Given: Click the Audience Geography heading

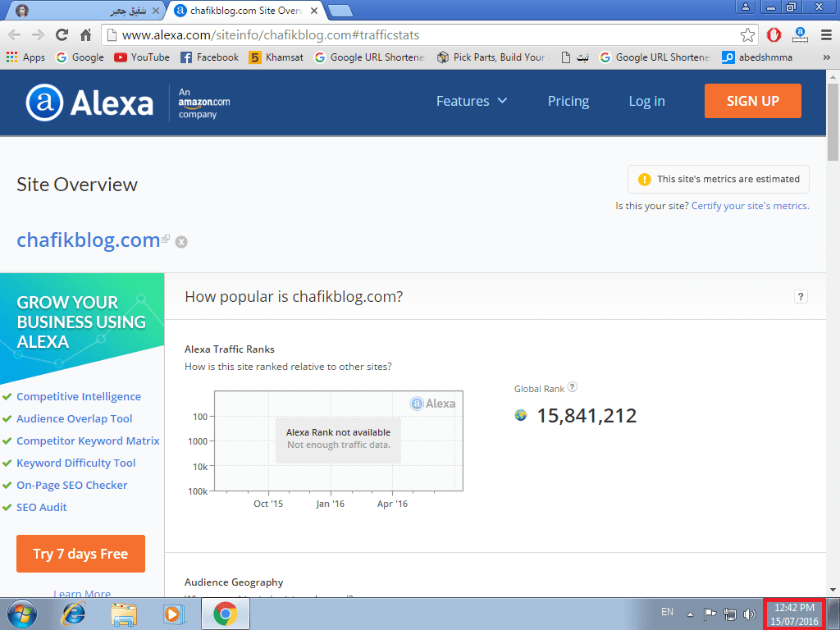Looking at the screenshot, I should [234, 582].
